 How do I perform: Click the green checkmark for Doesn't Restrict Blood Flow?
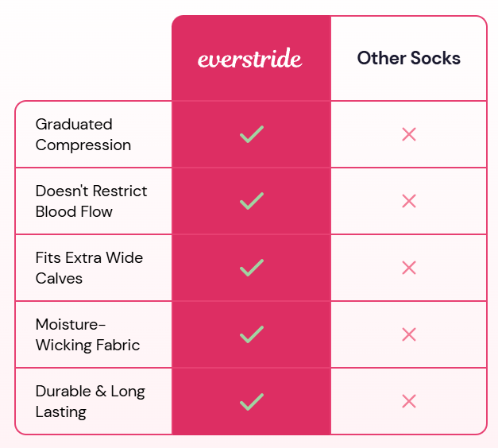[x=252, y=201]
